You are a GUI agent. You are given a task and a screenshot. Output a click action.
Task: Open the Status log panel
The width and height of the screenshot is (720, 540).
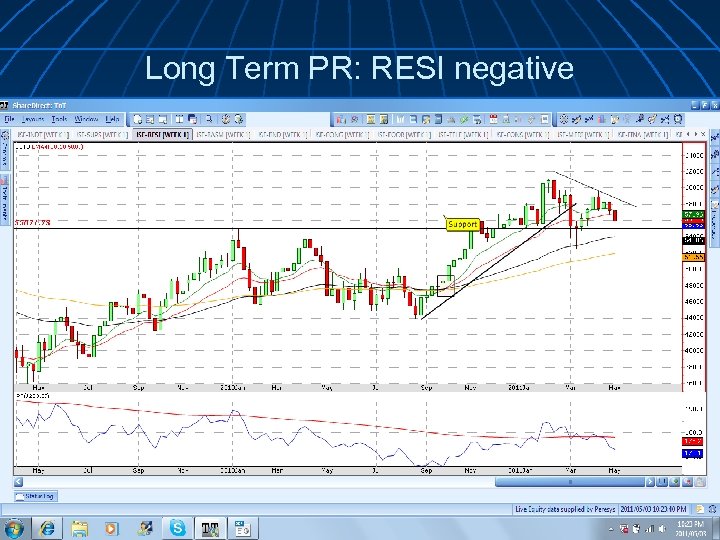pos(36,496)
